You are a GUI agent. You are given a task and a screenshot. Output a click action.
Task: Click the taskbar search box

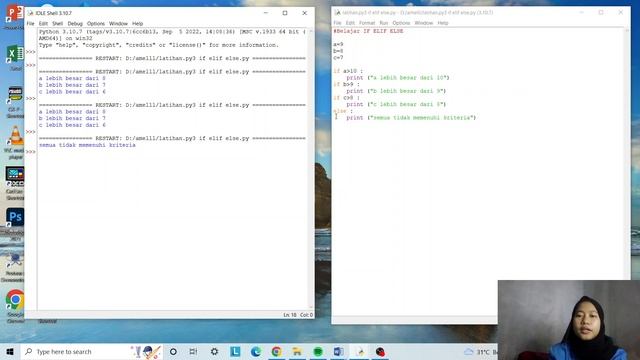[x=92, y=351]
